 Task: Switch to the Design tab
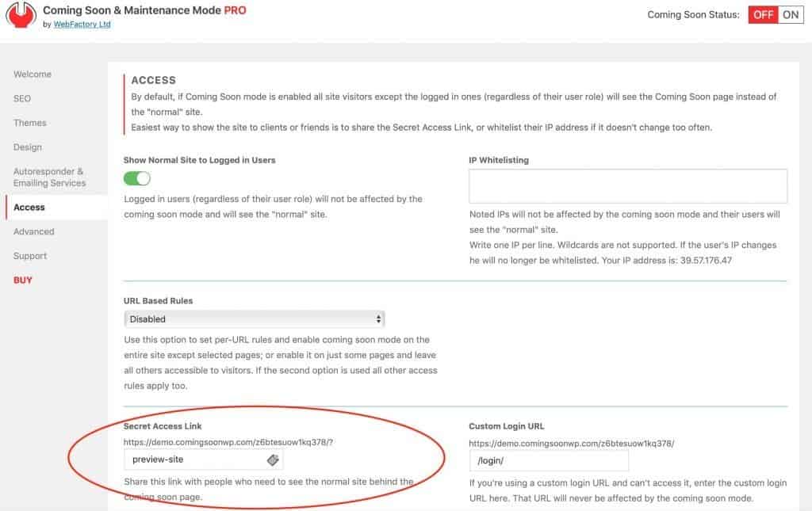[28, 147]
